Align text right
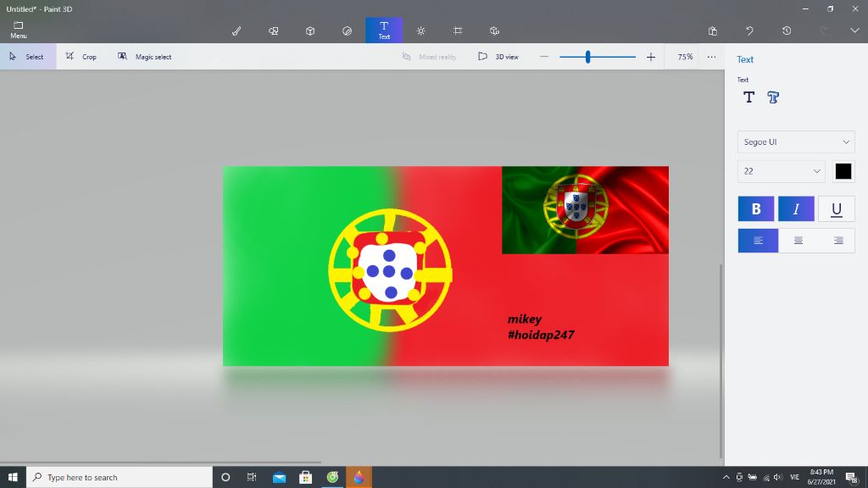The height and width of the screenshot is (488, 868). (x=838, y=240)
